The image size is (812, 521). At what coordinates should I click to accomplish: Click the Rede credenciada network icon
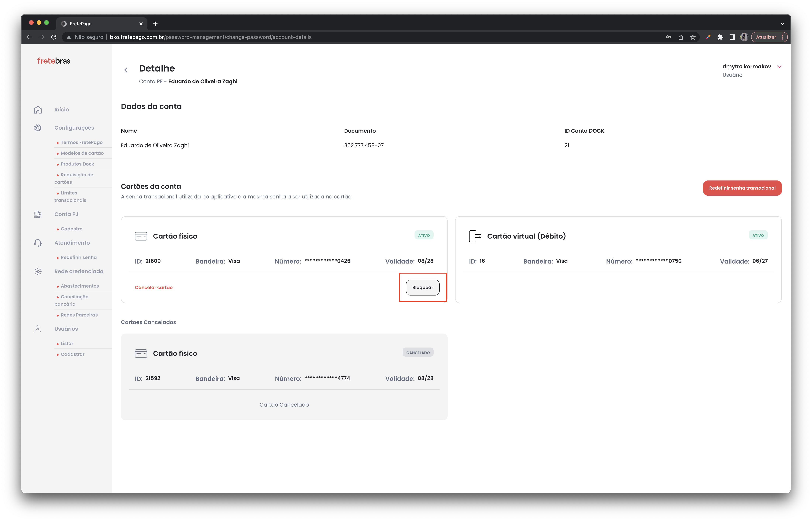[38, 271]
